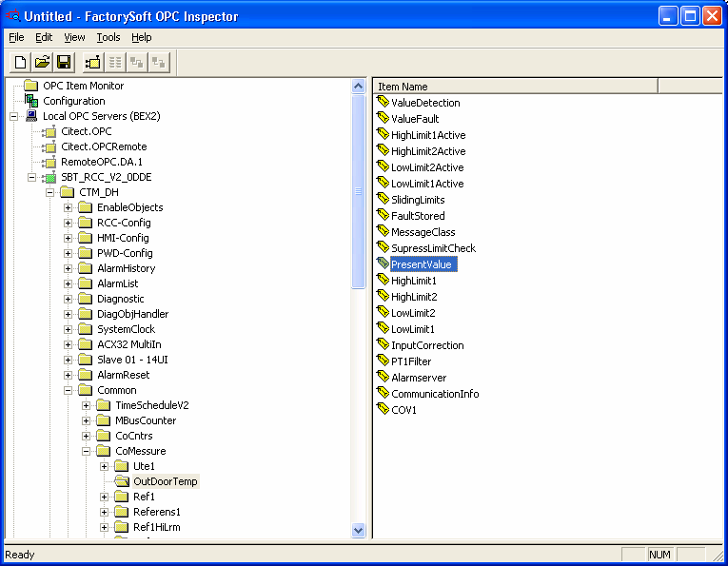This screenshot has width=728, height=566.
Task: Click the FaultStored tag icon
Action: pyautogui.click(x=383, y=215)
